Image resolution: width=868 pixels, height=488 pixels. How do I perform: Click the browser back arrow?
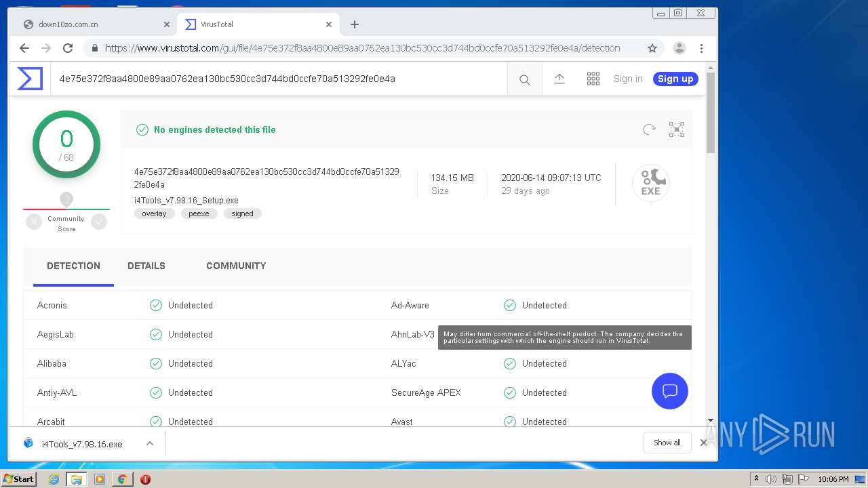tap(24, 48)
